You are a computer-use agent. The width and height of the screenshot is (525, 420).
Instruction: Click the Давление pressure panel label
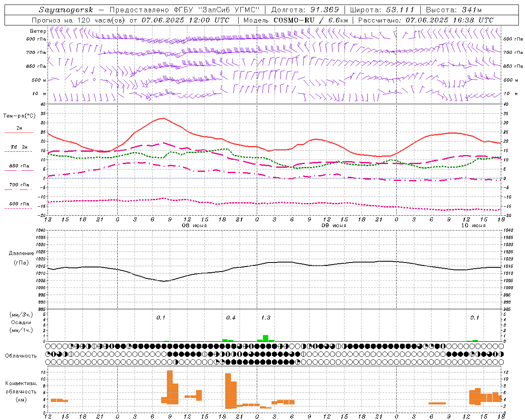(x=21, y=253)
